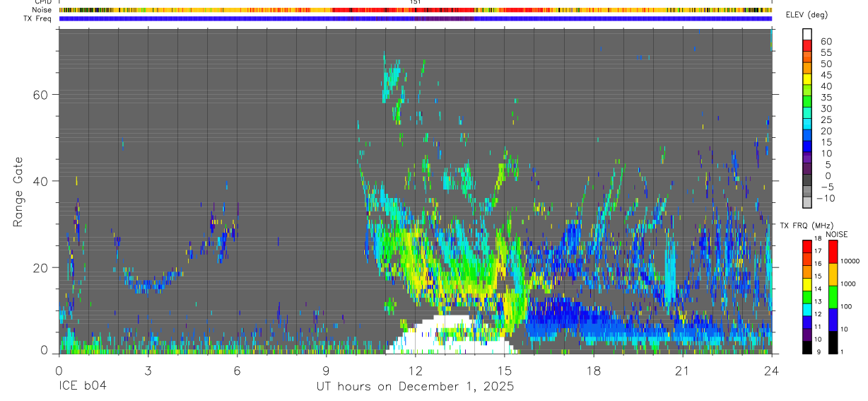Click the "45" tick on ELEV color bar
Image resolution: width=868 pixels, height=401 pixels.
pos(826,75)
